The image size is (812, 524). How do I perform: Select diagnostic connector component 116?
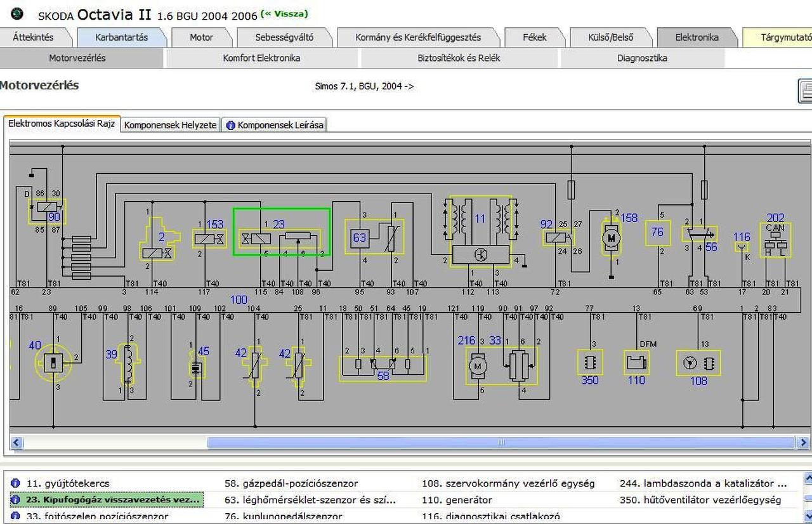[x=742, y=246]
